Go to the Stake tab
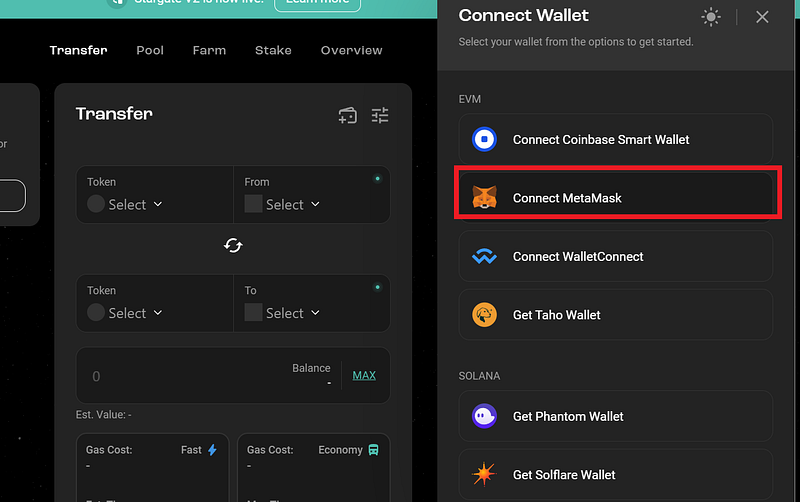The image size is (800, 502). pos(273,50)
